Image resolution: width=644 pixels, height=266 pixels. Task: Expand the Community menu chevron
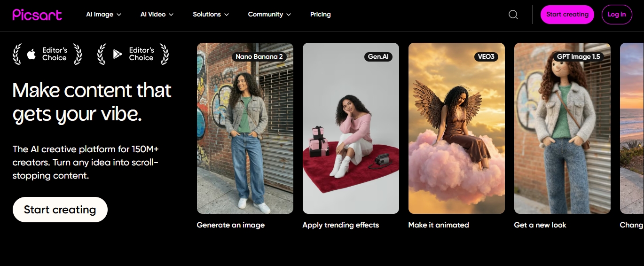tap(289, 15)
